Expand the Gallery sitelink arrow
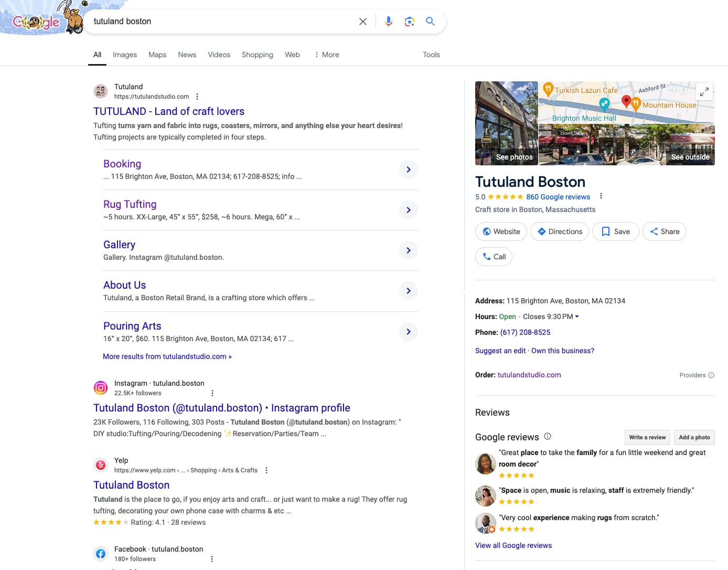Image resolution: width=728 pixels, height=570 pixels. (x=409, y=250)
